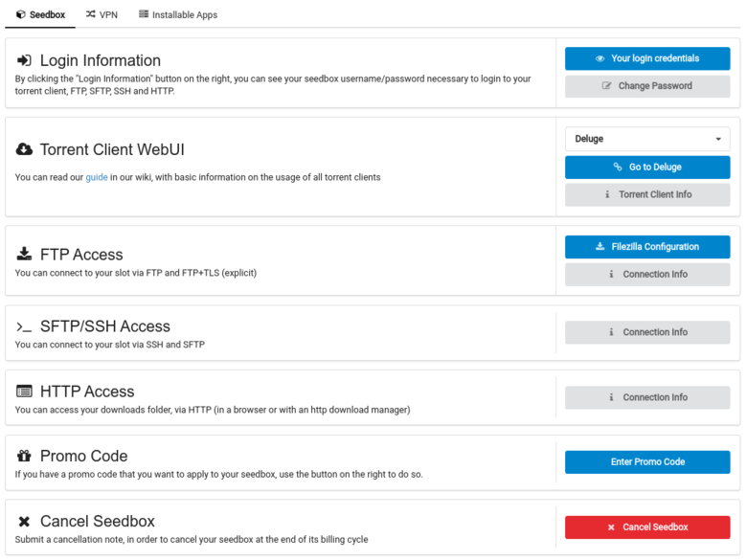
Task: Click the cloud download icon beside Torrent Client WebUI
Action: [24, 149]
